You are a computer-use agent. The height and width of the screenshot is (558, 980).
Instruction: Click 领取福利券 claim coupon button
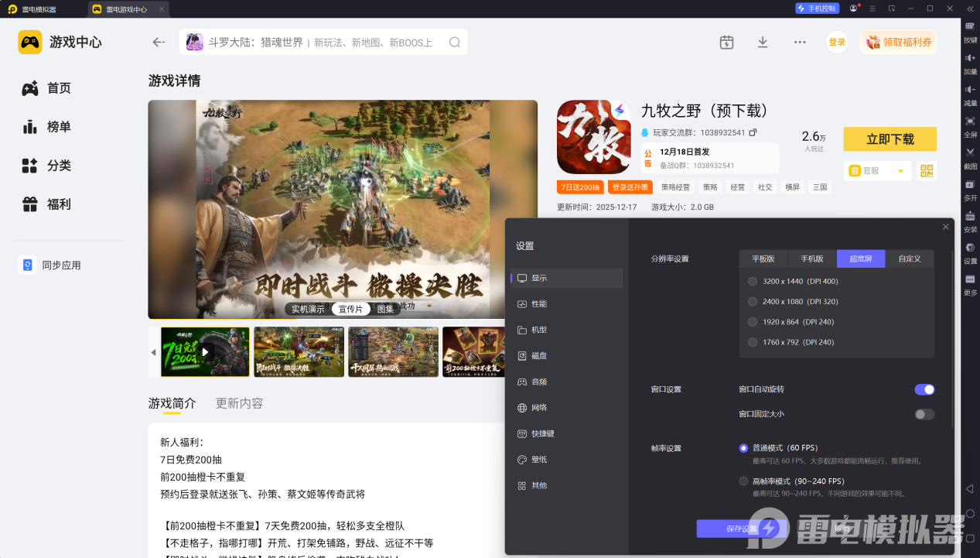(898, 43)
